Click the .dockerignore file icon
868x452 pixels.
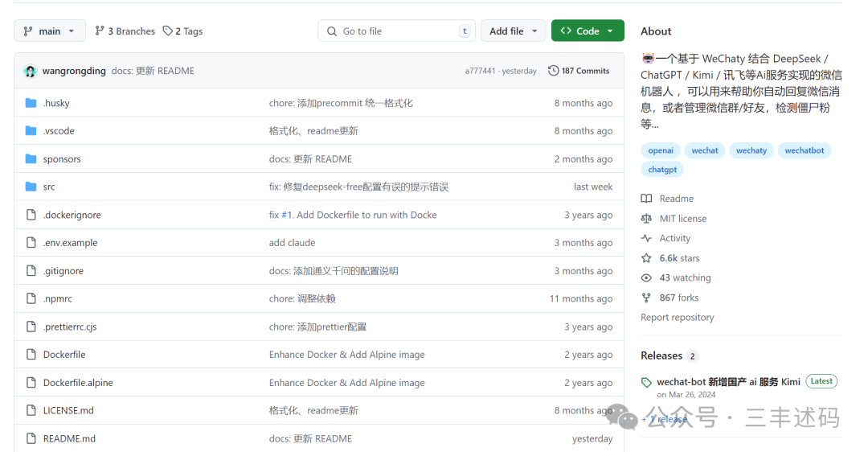coord(31,215)
